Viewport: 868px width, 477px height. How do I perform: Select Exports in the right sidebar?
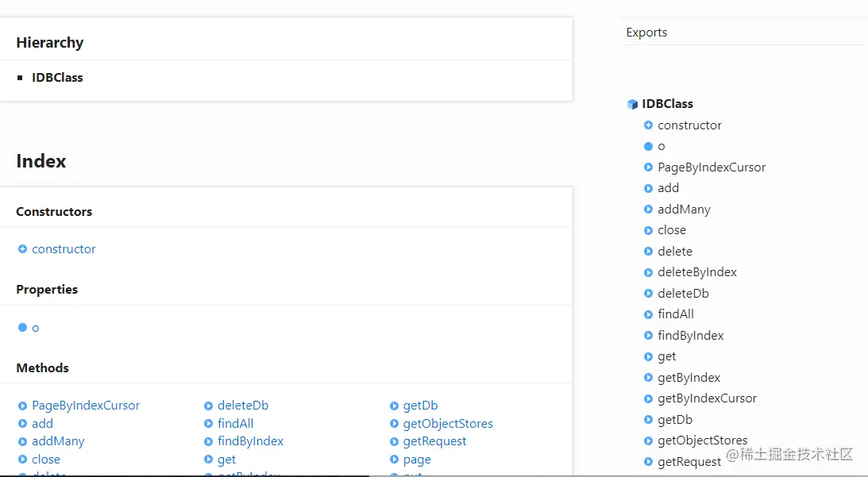(x=646, y=32)
